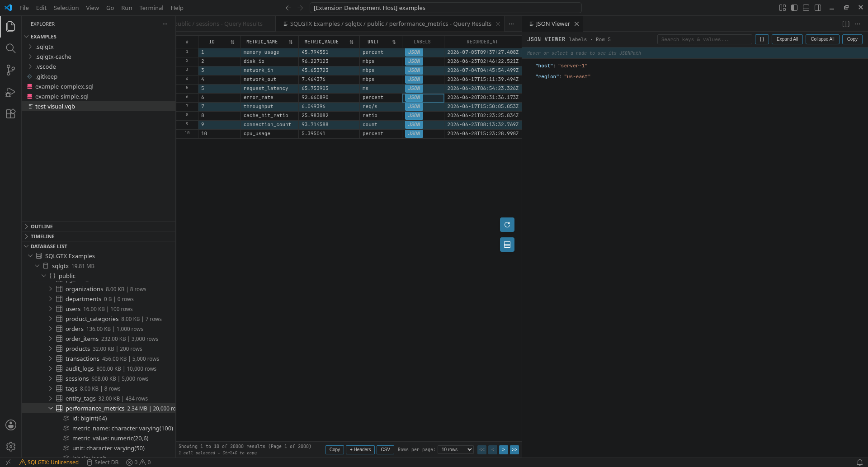Open Explorer views more actions menu
The image size is (868, 467).
click(165, 24)
